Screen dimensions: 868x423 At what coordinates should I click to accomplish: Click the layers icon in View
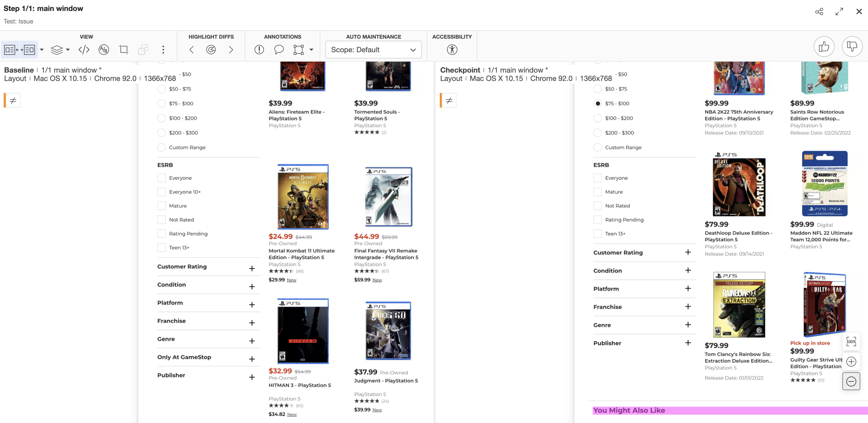(x=57, y=50)
